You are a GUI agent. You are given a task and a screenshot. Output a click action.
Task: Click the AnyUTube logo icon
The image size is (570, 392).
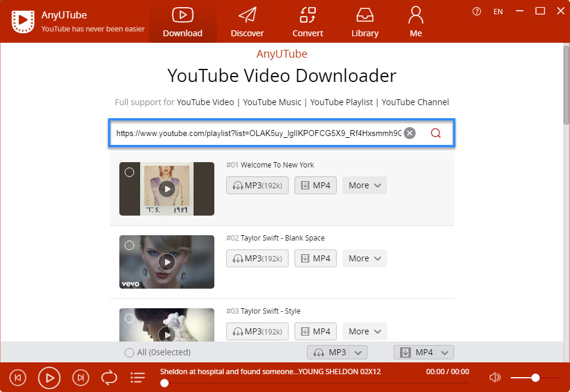coord(23,21)
